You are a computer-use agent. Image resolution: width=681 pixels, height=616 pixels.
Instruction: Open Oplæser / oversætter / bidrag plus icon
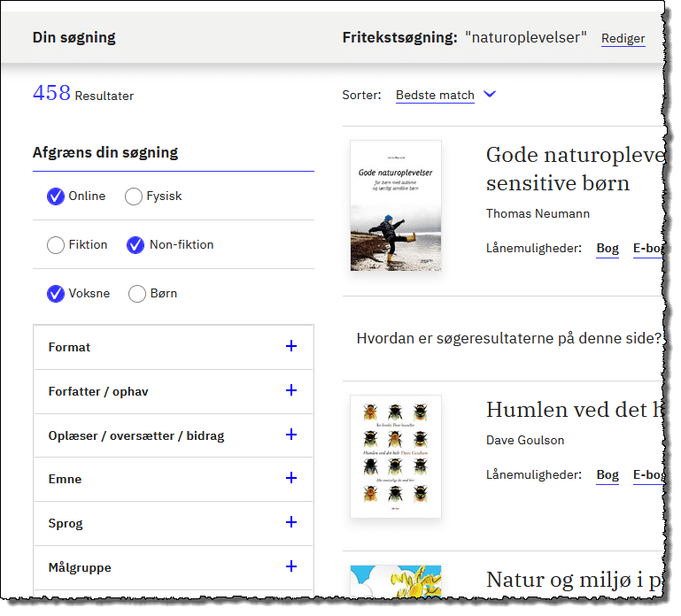(291, 435)
